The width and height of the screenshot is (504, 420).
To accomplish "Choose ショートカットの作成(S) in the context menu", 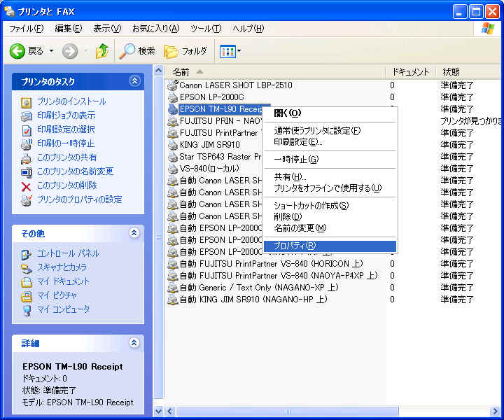I will (330, 206).
